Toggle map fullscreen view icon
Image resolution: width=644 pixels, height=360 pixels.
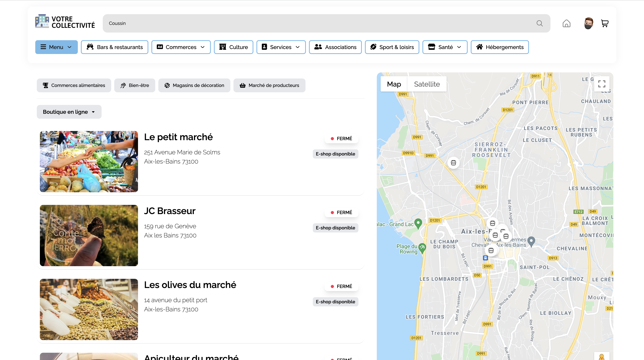602,84
